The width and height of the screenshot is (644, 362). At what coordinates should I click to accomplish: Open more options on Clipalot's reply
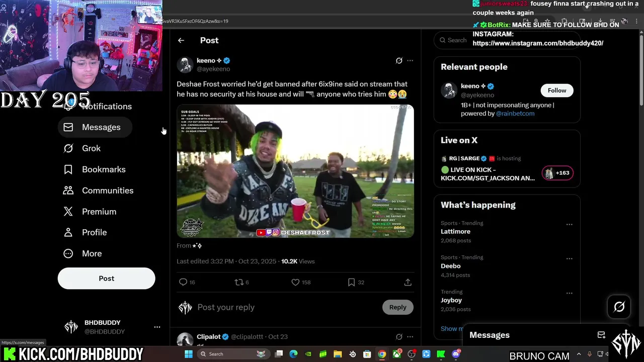pyautogui.click(x=410, y=336)
